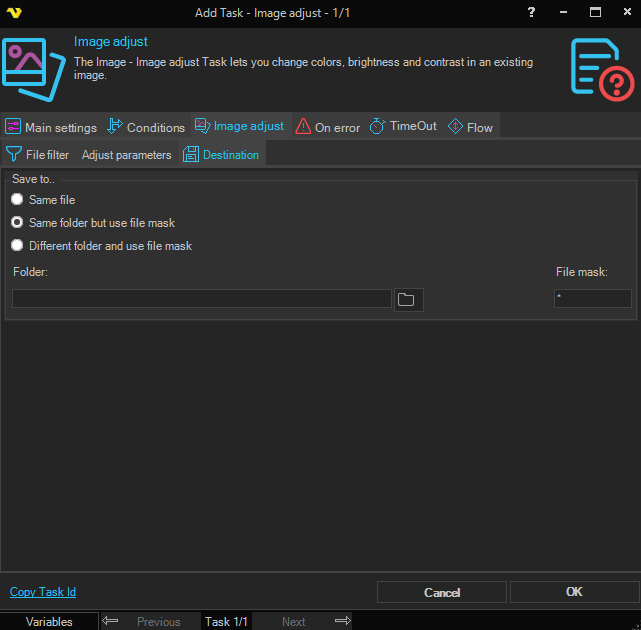Select the Same file radio option
The width and height of the screenshot is (641, 630).
17,200
